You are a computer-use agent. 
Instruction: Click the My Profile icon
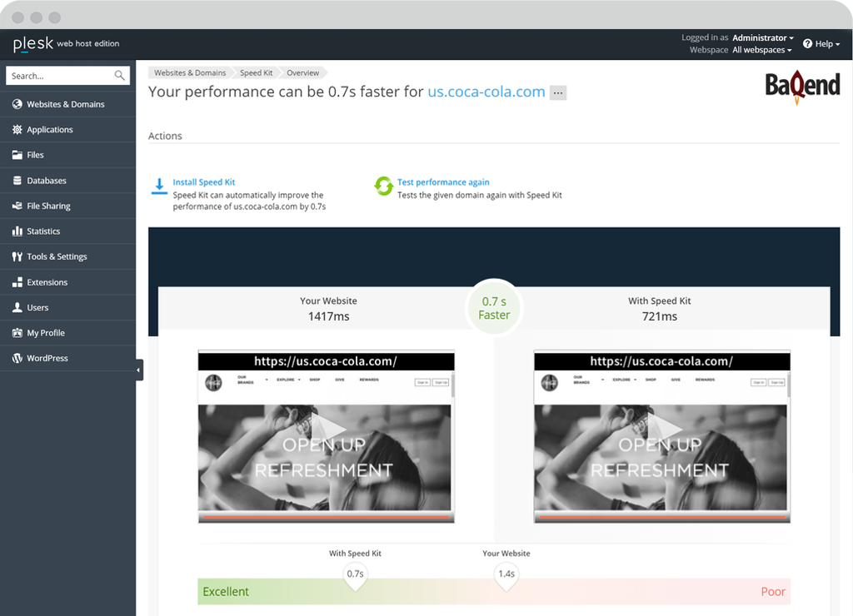point(17,333)
